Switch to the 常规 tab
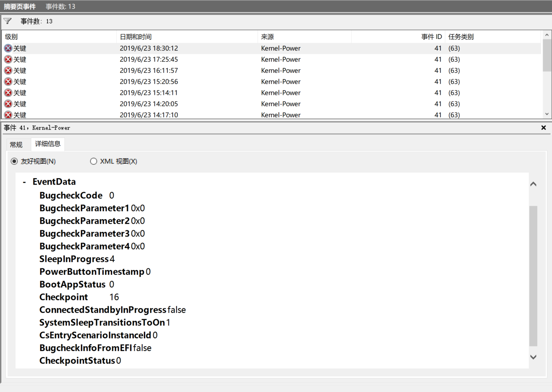Viewport: 552px width, 392px height. (16, 145)
